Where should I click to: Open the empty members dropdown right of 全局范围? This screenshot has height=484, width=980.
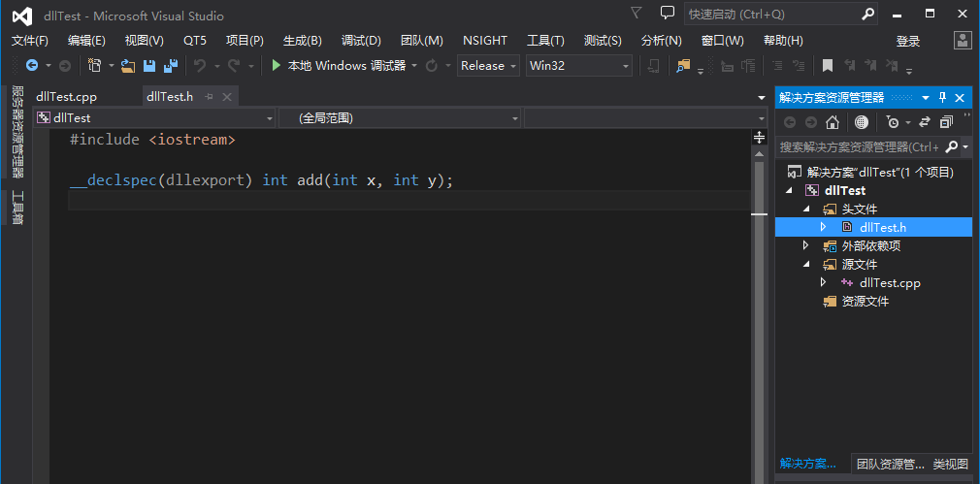(645, 118)
